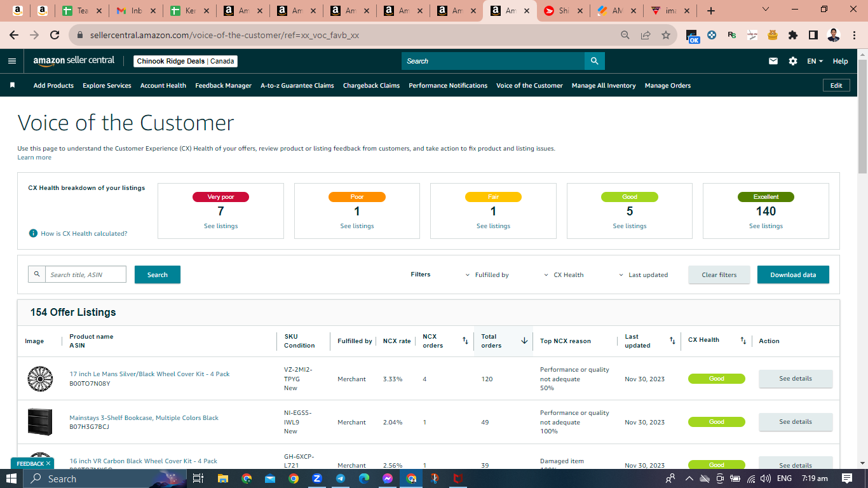Click the Clear filters button
The width and height of the screenshot is (868, 488).
[x=719, y=274]
